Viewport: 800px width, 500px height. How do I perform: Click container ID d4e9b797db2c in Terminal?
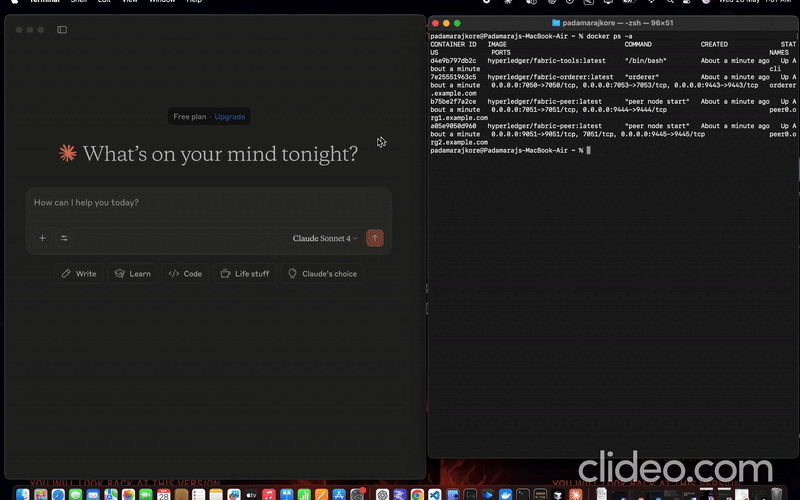click(x=453, y=61)
